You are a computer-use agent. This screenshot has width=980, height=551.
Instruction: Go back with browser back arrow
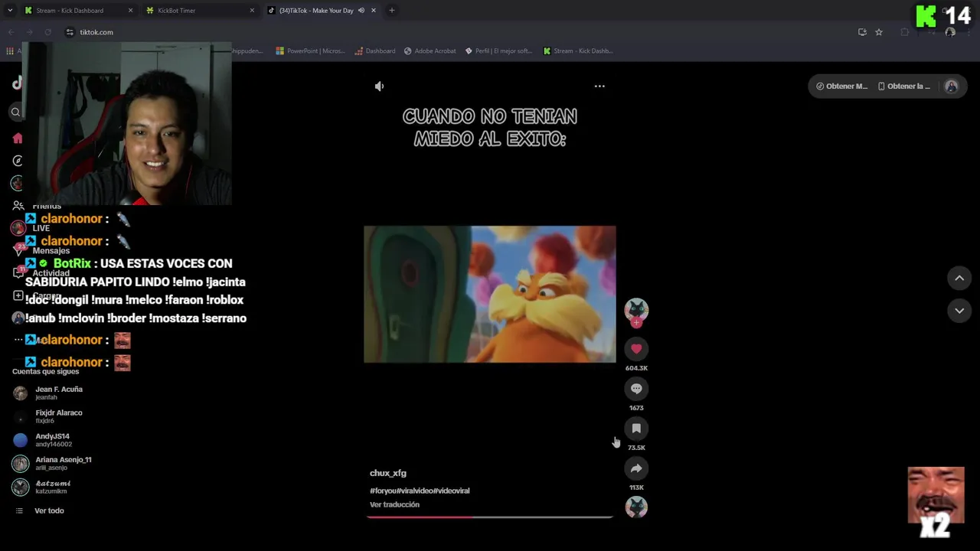(11, 32)
